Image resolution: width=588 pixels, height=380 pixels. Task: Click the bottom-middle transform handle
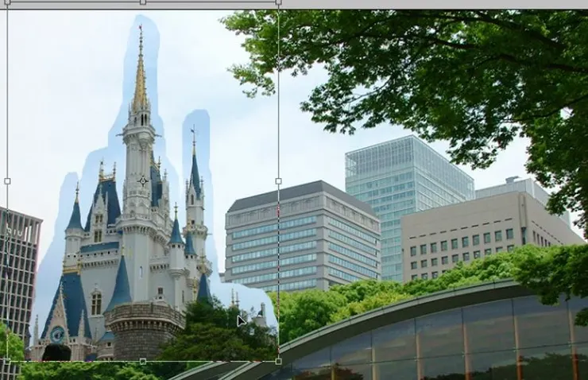143,361
